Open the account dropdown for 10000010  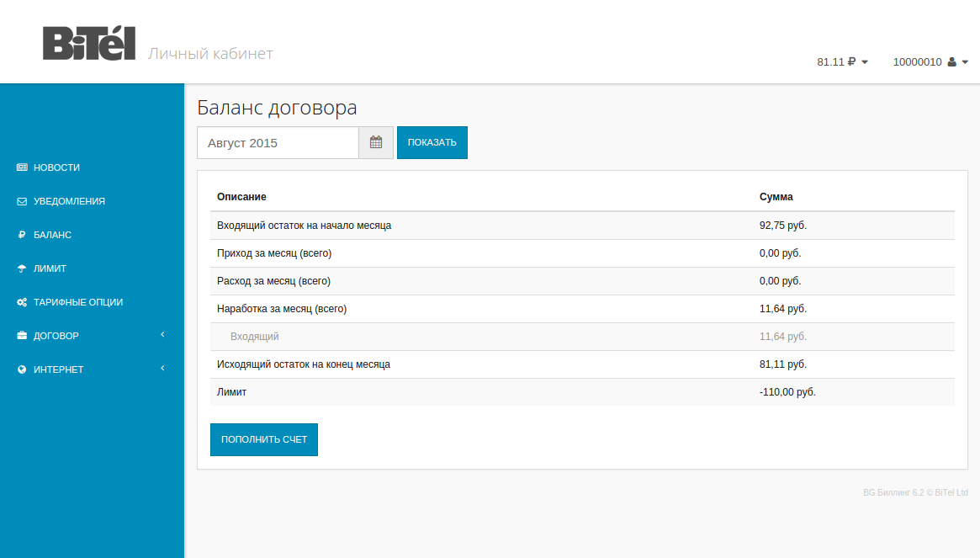click(930, 61)
